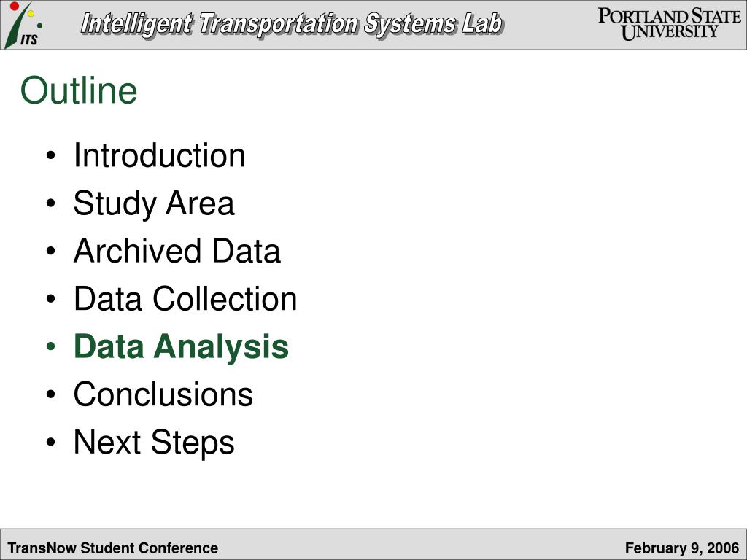747x560 pixels.
Task: Select the highlighted Data Analysis item
Action: [x=181, y=346]
